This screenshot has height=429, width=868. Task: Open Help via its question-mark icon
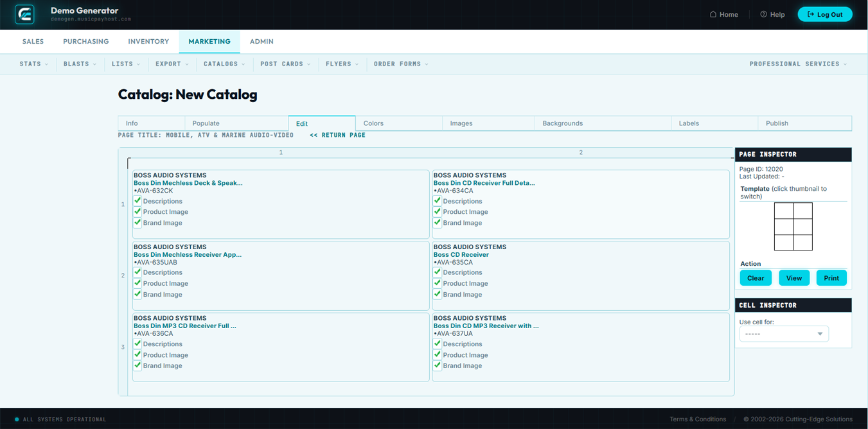pos(763,14)
